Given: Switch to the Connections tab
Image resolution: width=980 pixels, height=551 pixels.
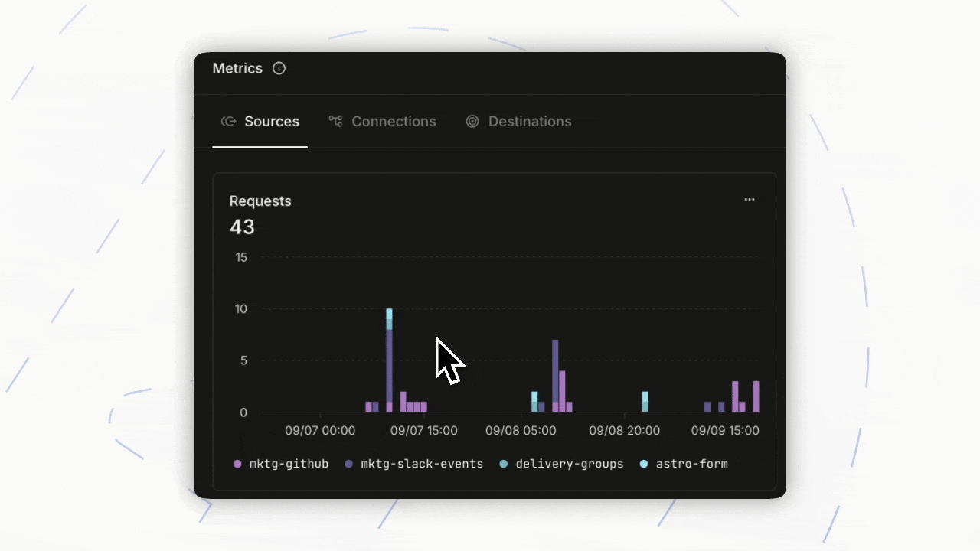Looking at the screenshot, I should click(x=383, y=122).
